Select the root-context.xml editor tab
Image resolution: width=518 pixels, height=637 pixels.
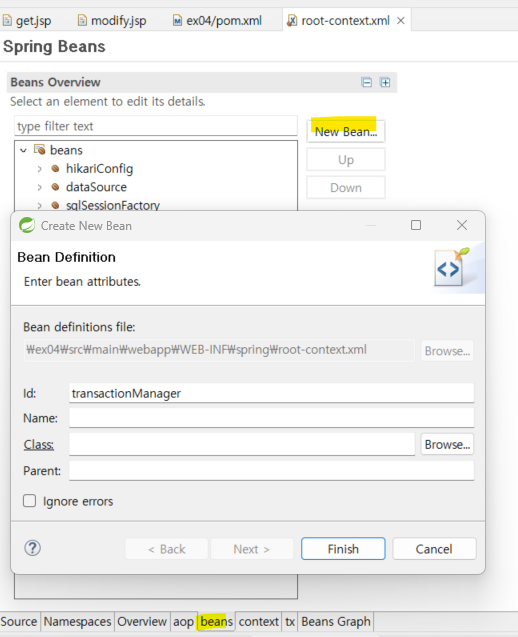pos(345,20)
